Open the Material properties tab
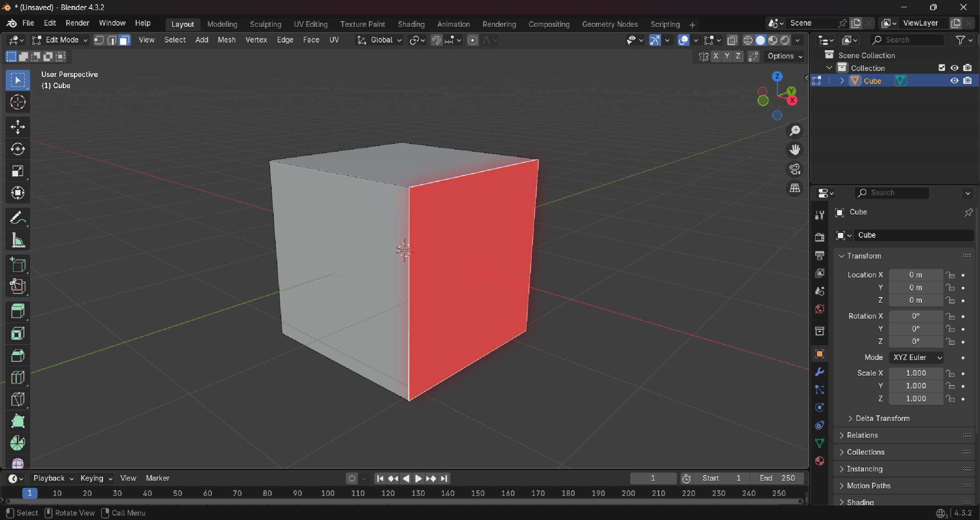This screenshot has height=520, width=980. coord(819,461)
